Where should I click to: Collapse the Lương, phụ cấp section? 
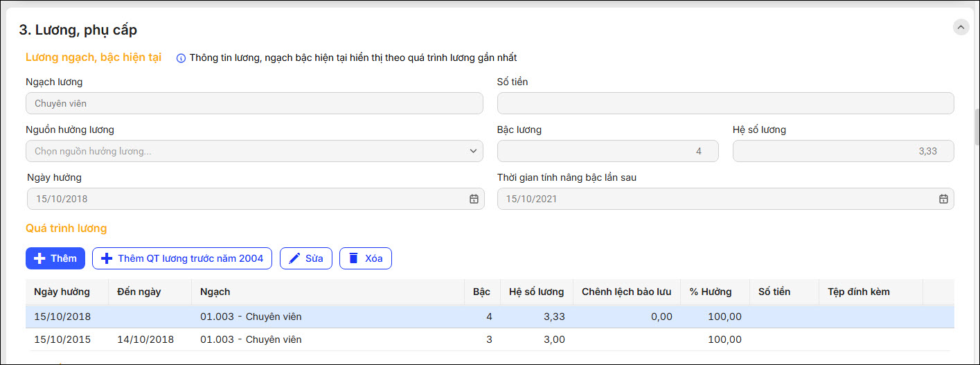(x=961, y=27)
